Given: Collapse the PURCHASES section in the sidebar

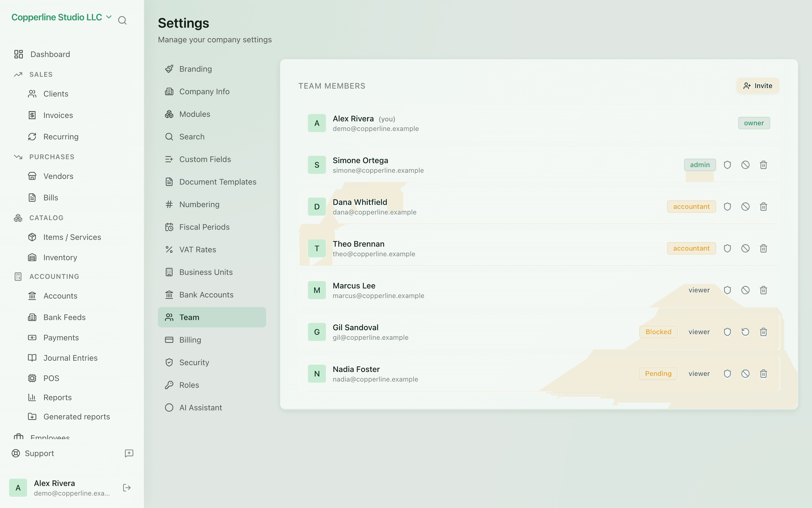Looking at the screenshot, I should coord(52,157).
